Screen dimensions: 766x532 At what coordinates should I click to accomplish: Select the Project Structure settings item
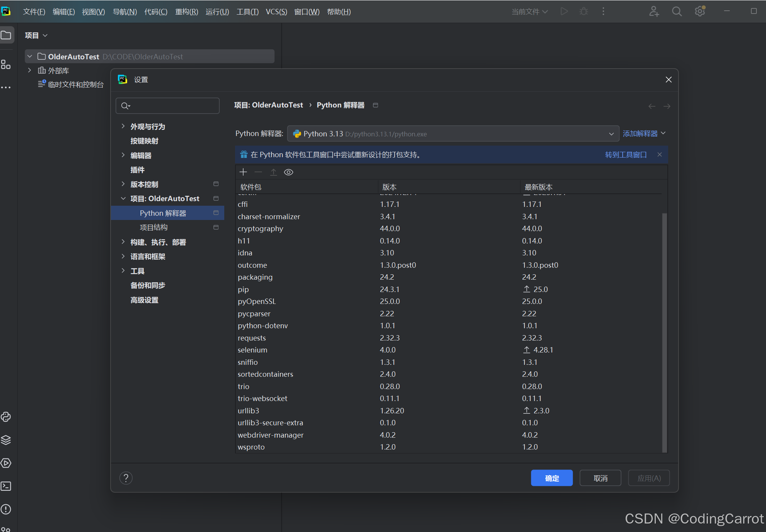point(168,227)
